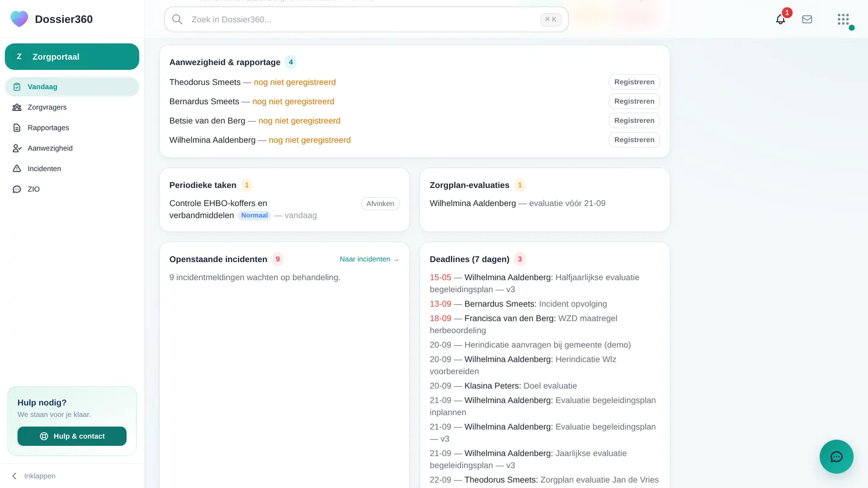Screen dimensions: 868x488
Task: Click the Zorgvragers people icon
Action: (17, 107)
